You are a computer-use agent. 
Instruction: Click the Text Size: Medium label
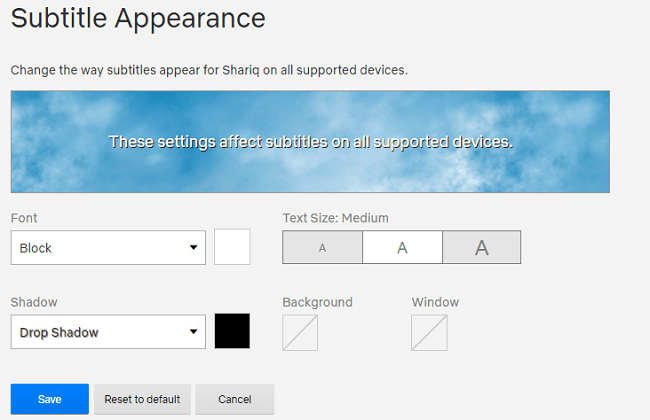coord(335,218)
